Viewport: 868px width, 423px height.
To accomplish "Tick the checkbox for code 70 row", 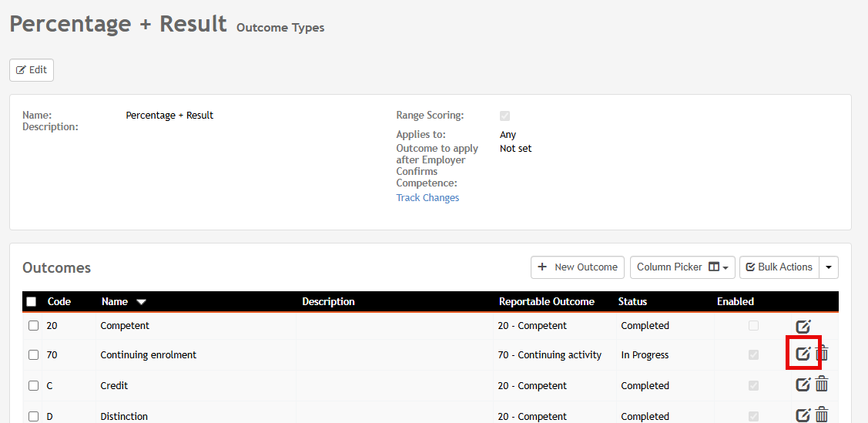I will click(34, 355).
